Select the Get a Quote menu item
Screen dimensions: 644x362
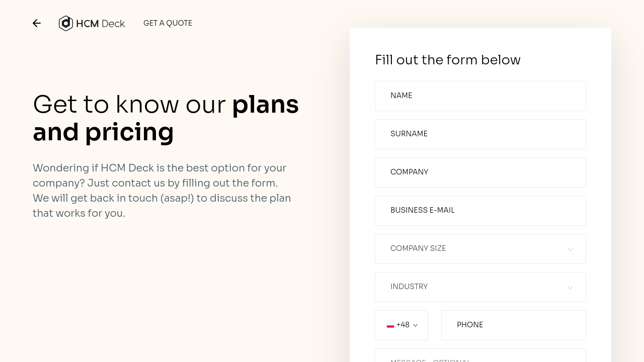point(168,23)
